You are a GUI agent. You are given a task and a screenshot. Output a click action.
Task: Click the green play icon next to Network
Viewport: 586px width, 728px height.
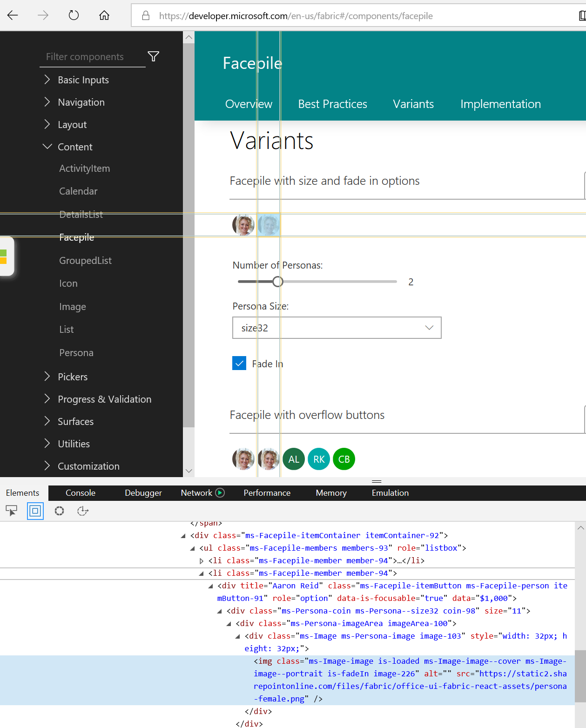tap(220, 492)
